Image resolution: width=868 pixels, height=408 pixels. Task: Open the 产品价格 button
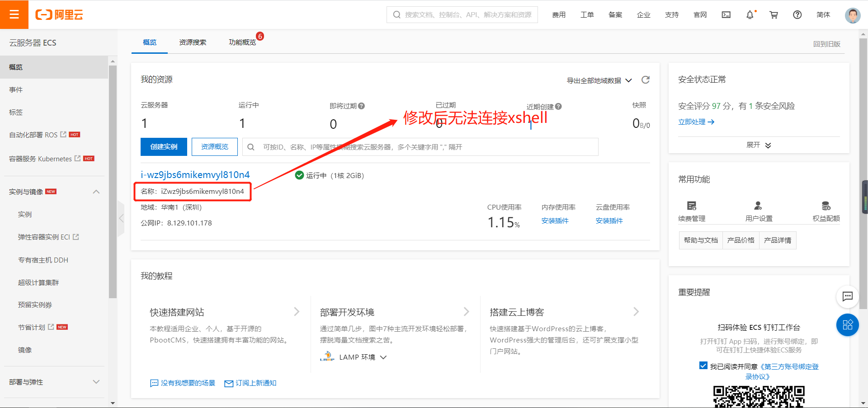pos(741,240)
